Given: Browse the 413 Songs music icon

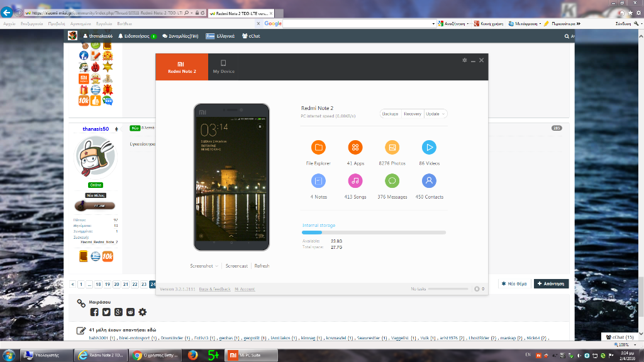Looking at the screenshot, I should click(x=355, y=181).
